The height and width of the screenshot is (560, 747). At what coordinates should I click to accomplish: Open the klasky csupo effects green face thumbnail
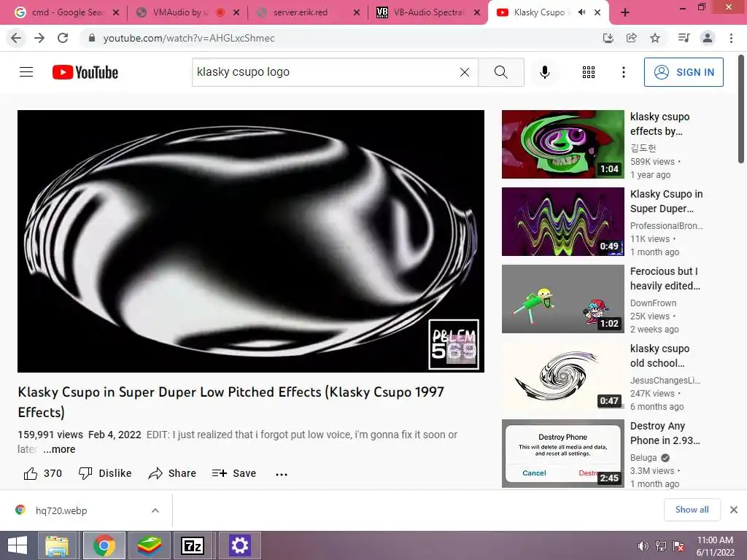(562, 144)
